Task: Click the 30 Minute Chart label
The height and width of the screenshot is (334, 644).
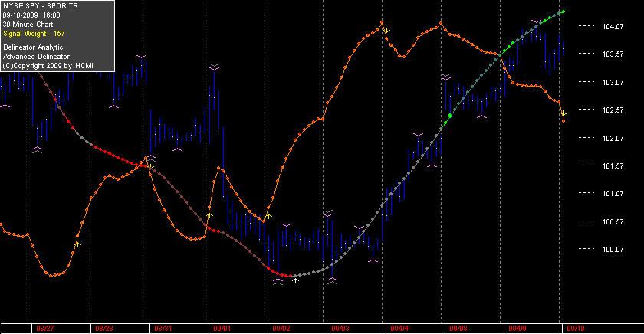Action: click(x=28, y=25)
